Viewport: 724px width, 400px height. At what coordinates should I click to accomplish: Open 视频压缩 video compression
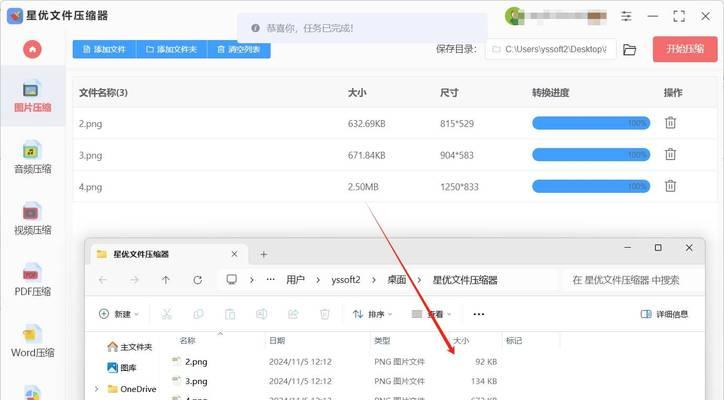coord(32,219)
